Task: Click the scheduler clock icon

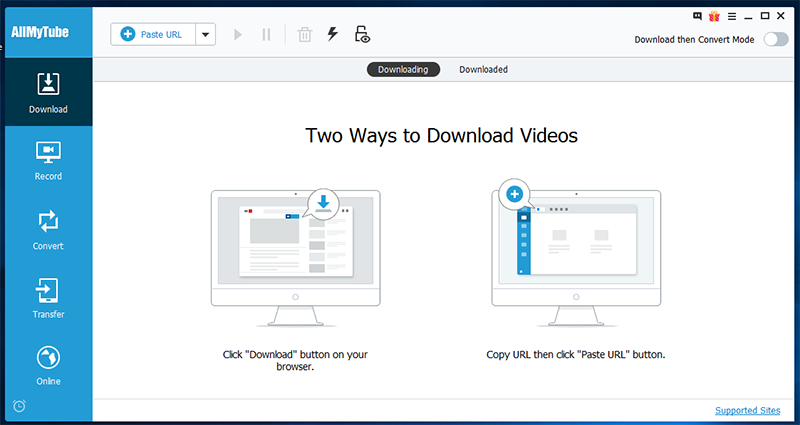Action: [x=19, y=406]
